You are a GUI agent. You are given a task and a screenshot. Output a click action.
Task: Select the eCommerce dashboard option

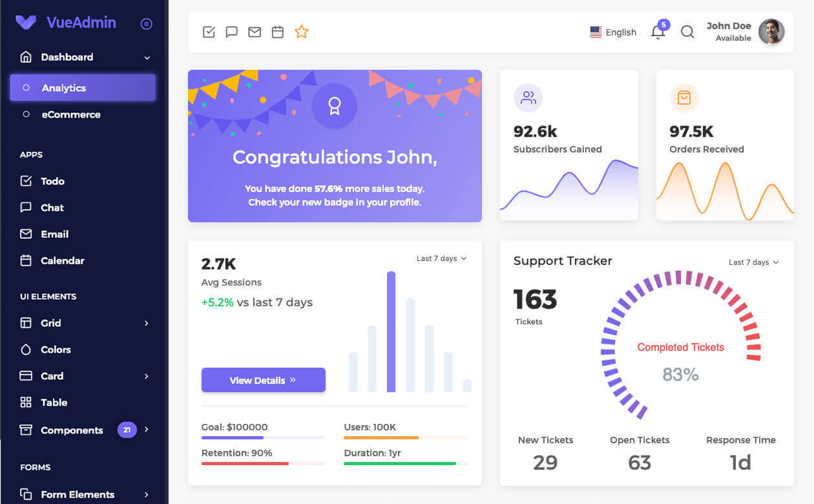pos(71,114)
